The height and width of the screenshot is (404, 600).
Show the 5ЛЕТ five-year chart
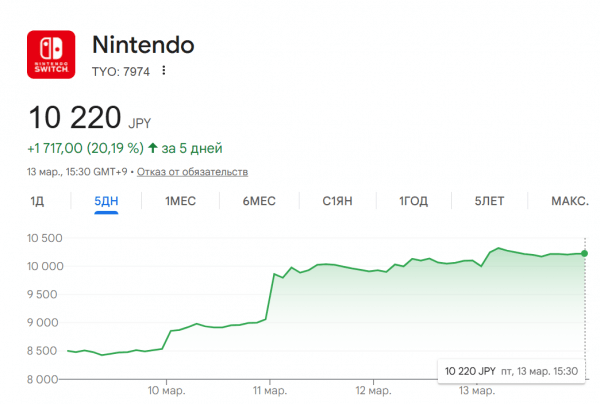[490, 201]
